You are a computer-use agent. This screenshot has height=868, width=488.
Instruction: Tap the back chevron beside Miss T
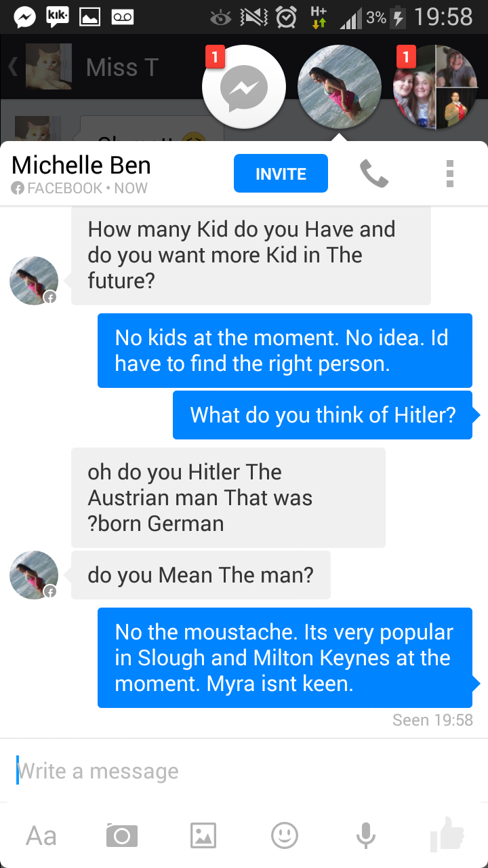(x=12, y=67)
